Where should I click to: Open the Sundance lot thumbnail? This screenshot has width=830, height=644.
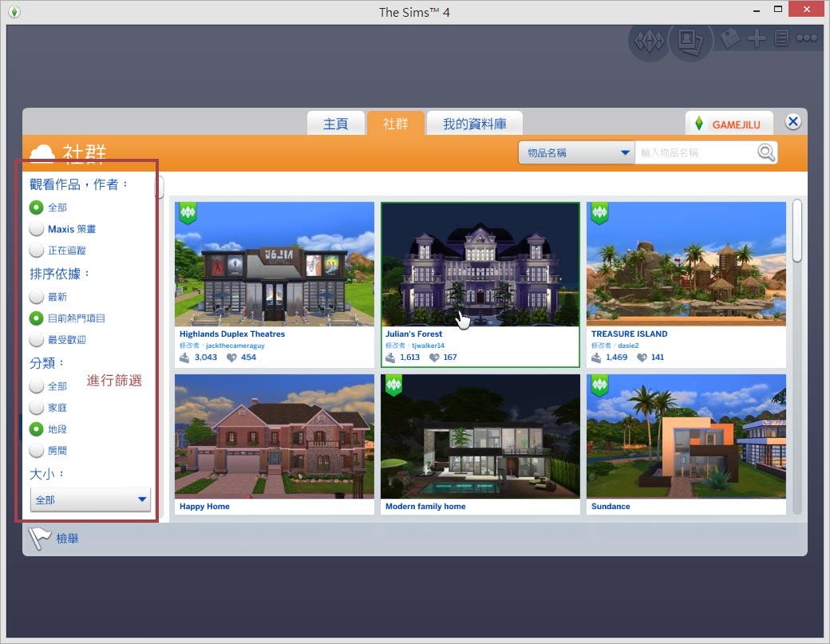[x=686, y=437]
